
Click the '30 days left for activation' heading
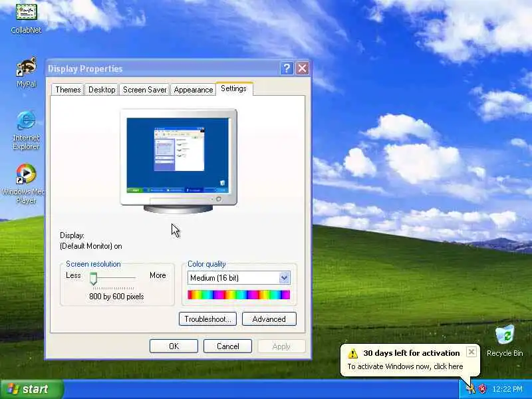click(411, 353)
